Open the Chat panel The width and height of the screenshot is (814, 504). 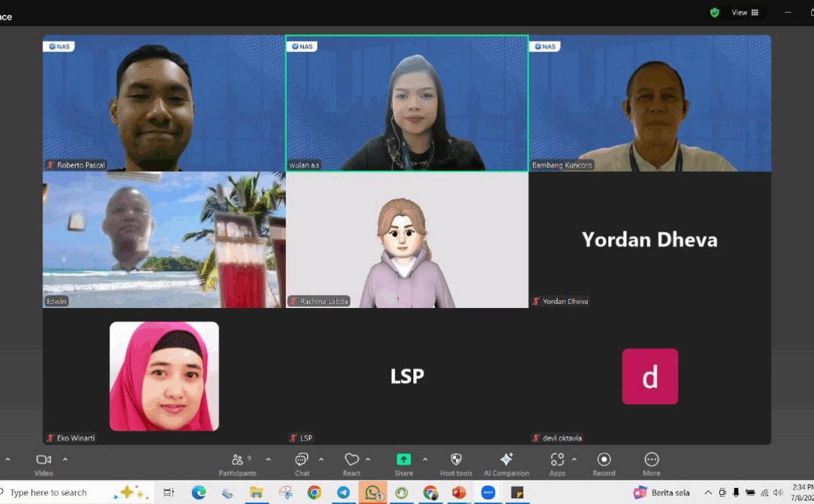(x=302, y=464)
